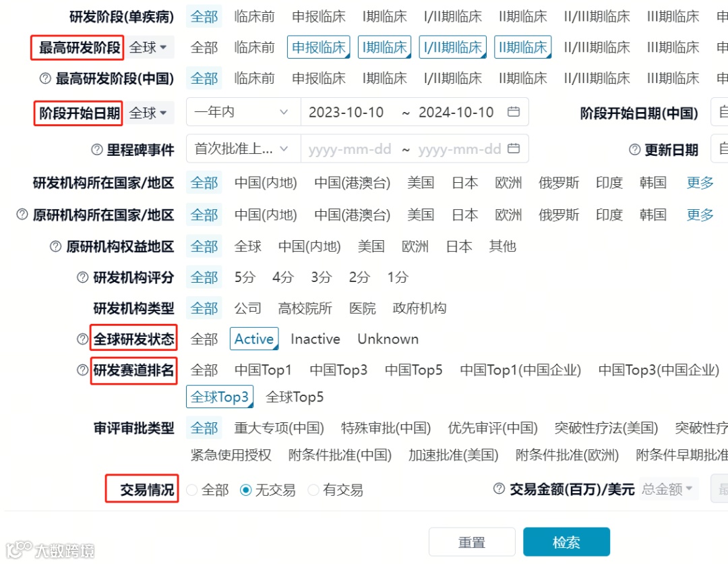Toggle I期临床 in 最高研发阶段 row
728x564 pixels.
coord(384,47)
